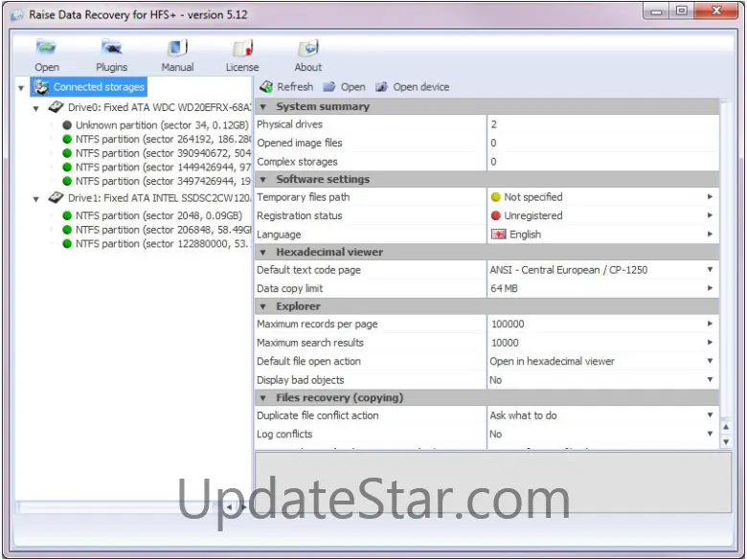Screen dimensions: 747x560
Task: Click green dot of NTFS sector 3497426944
Action: (67, 181)
